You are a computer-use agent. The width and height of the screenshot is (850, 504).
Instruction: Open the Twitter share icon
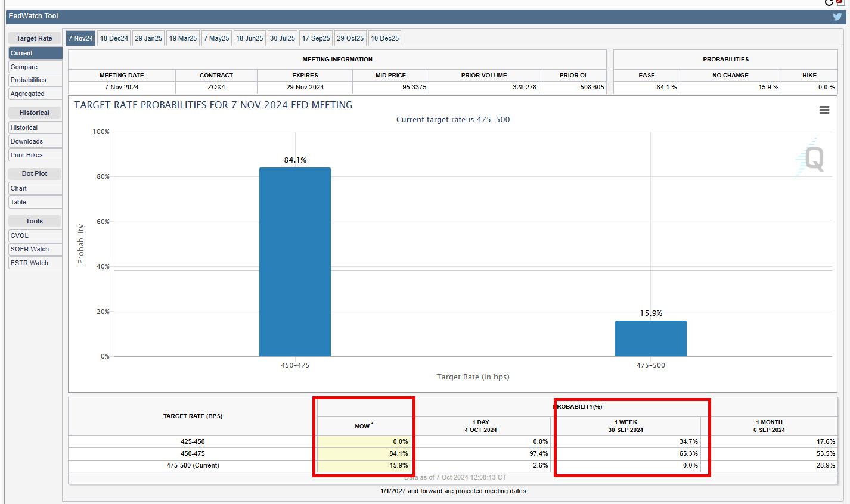[837, 17]
